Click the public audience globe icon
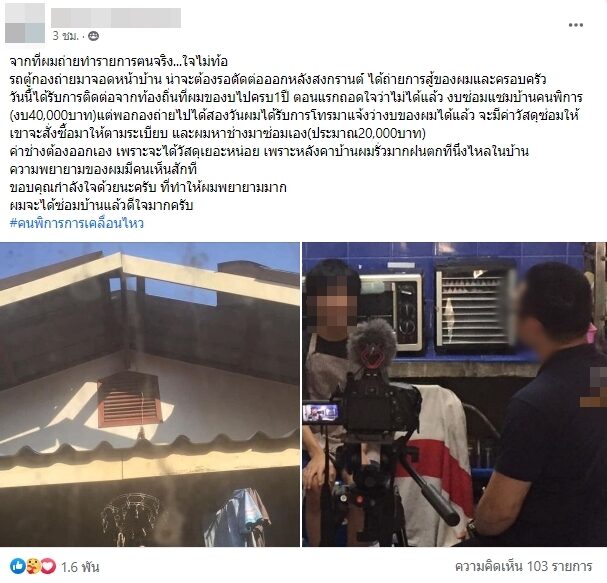607x583 pixels. pyautogui.click(x=93, y=36)
